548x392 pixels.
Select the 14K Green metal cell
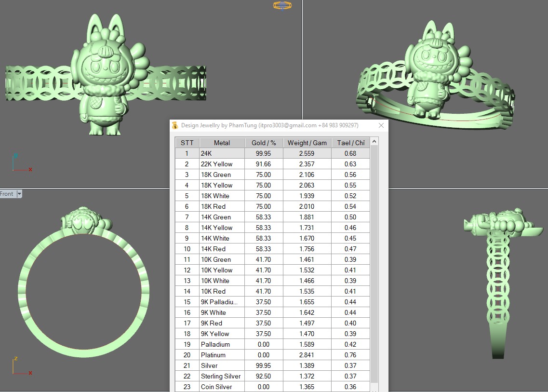tap(222, 217)
